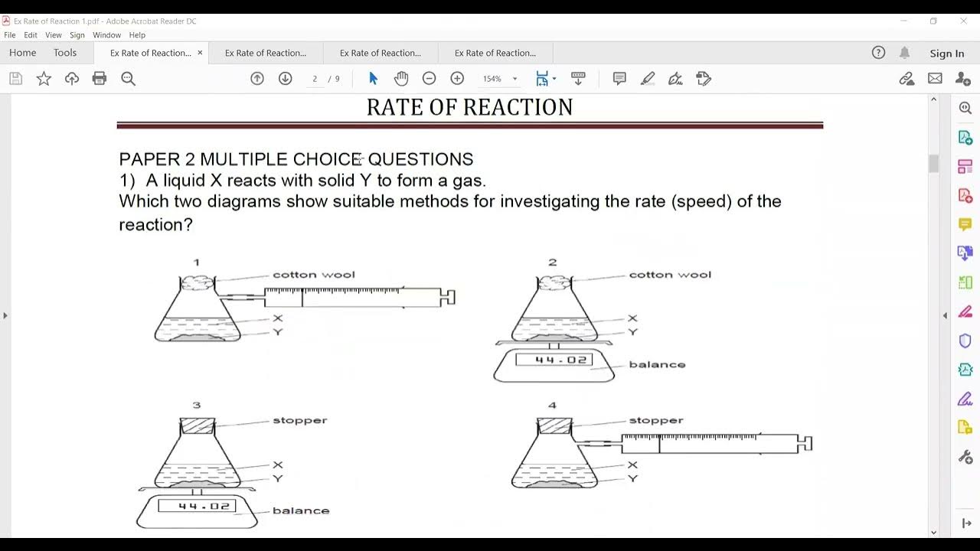Click the upload to cloud icon
The height and width of the screenshot is (551, 980).
coord(72,78)
